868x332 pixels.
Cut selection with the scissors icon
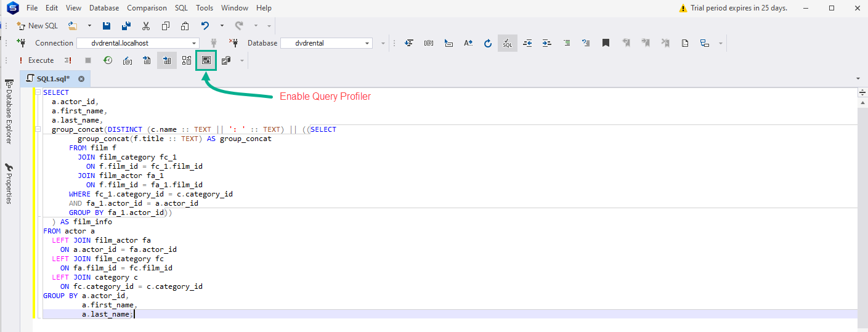[146, 26]
